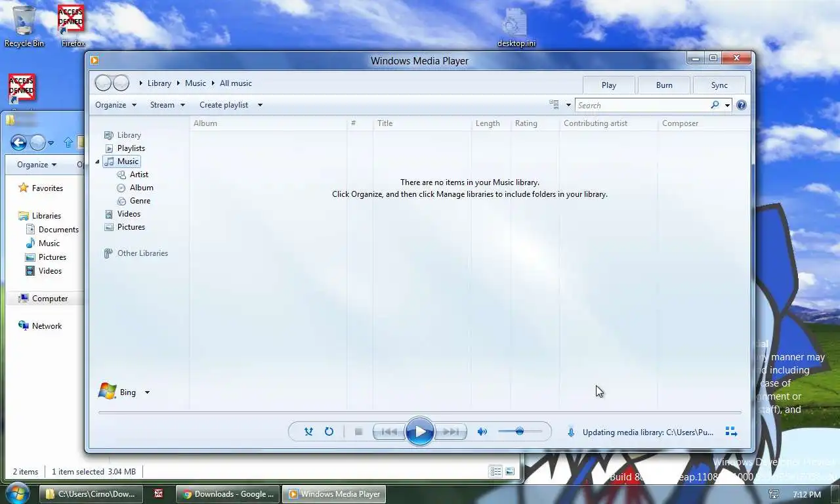The width and height of the screenshot is (840, 504).
Task: Expand the Create playlist dropdown arrow
Action: pos(260,105)
